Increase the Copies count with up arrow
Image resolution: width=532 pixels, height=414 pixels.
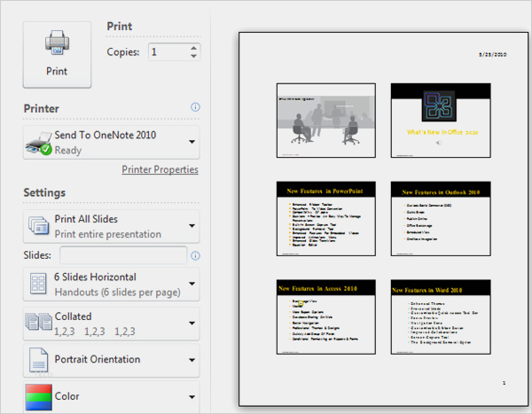[194, 48]
